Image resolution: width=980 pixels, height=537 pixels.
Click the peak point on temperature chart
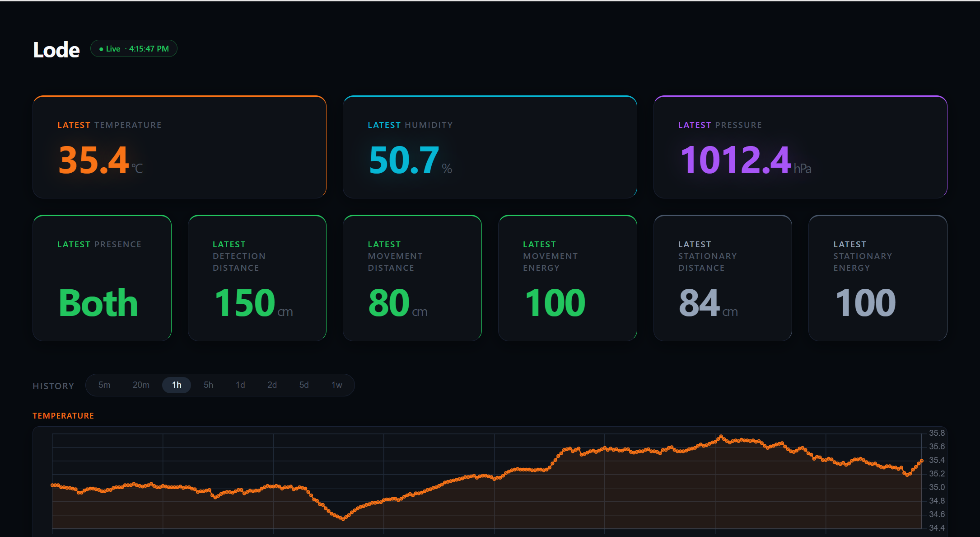pyautogui.click(x=721, y=437)
